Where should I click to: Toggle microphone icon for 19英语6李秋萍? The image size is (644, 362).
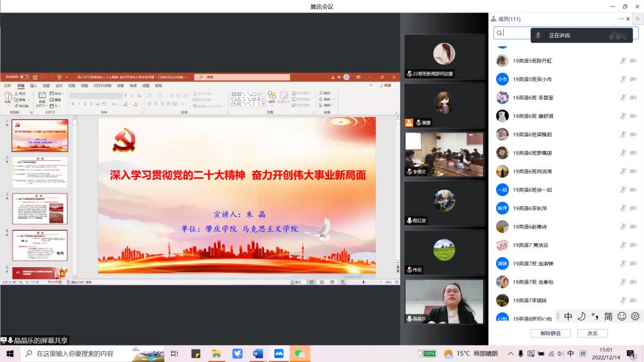point(623,208)
